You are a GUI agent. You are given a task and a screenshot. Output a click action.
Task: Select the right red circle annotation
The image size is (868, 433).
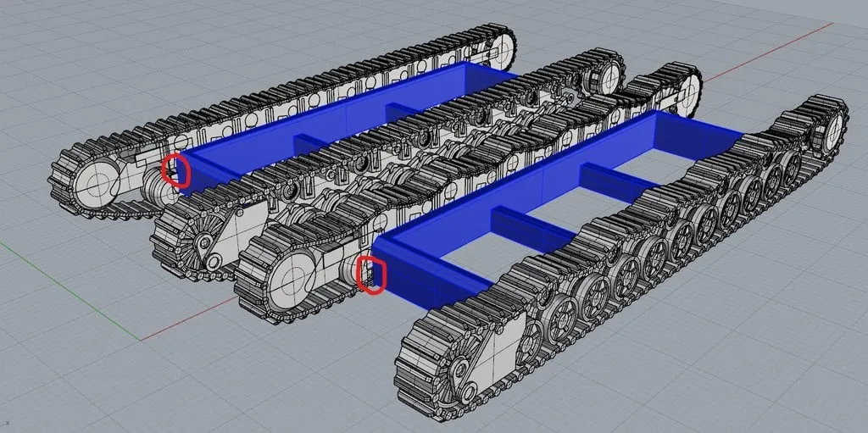pos(372,275)
